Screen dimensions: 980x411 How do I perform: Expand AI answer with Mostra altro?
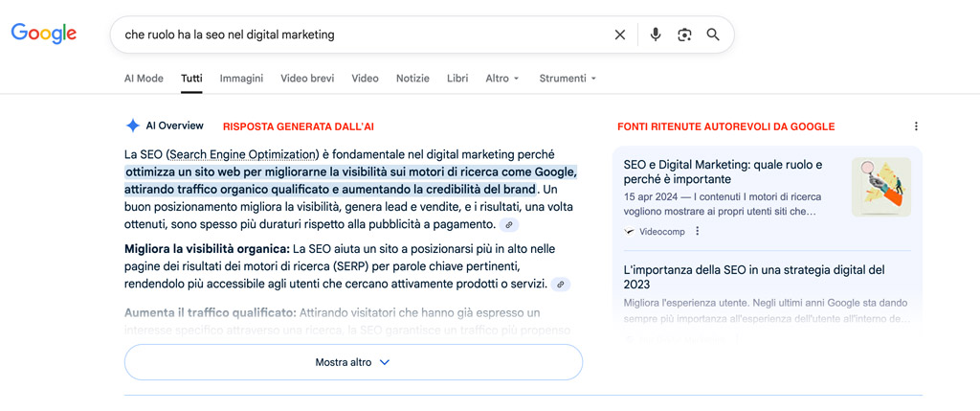tap(353, 362)
